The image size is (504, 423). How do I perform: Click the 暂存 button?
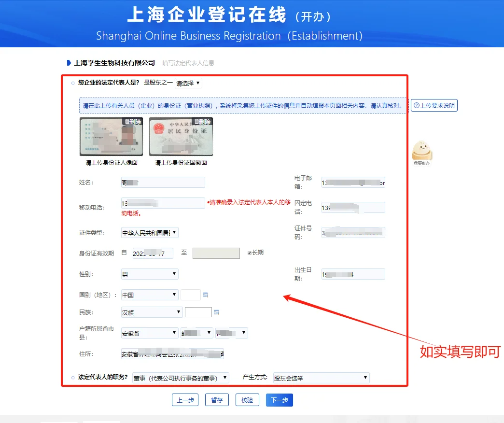click(217, 400)
